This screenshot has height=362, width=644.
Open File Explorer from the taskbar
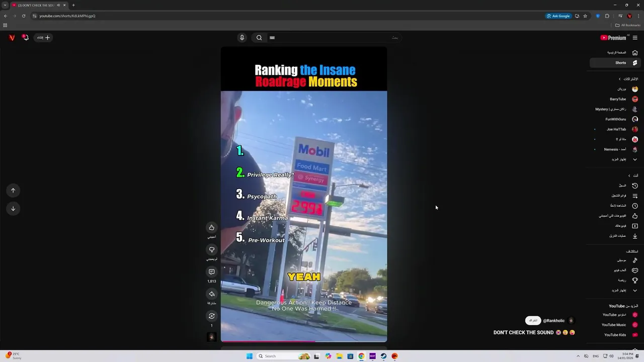339,356
